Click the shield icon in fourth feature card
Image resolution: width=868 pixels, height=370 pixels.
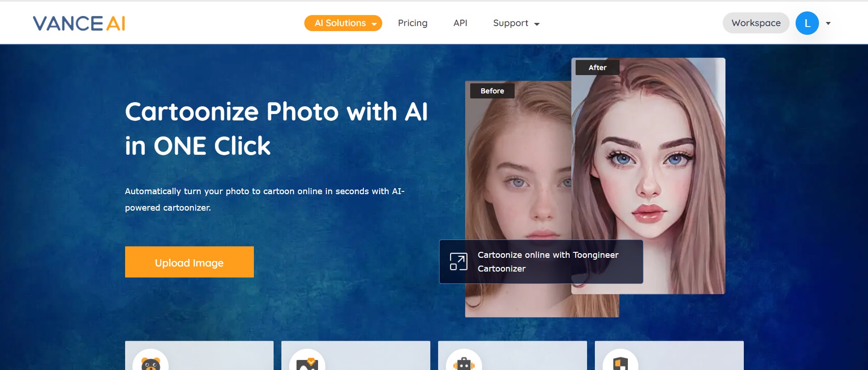(x=620, y=364)
